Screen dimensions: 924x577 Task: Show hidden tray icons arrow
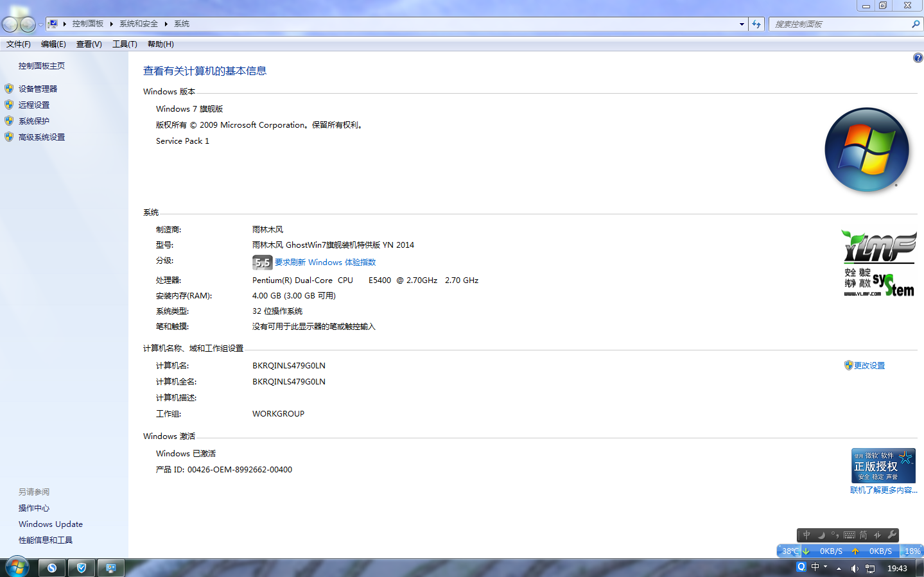839,569
